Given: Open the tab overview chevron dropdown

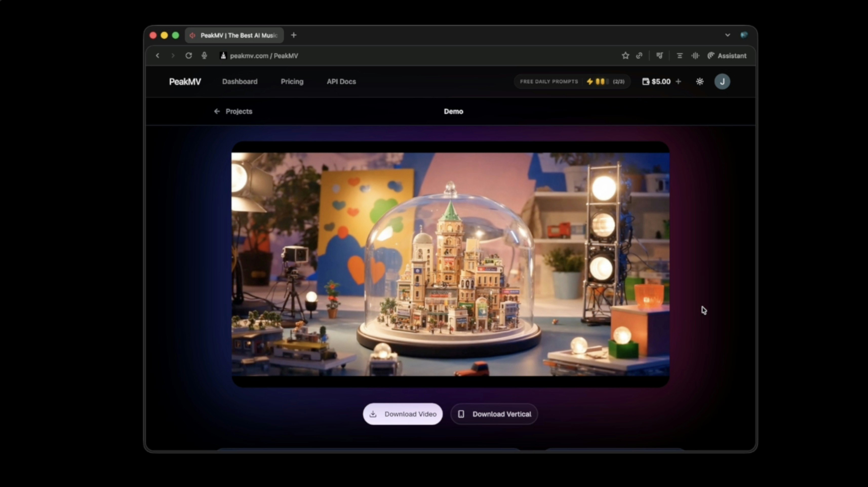Looking at the screenshot, I should (727, 35).
